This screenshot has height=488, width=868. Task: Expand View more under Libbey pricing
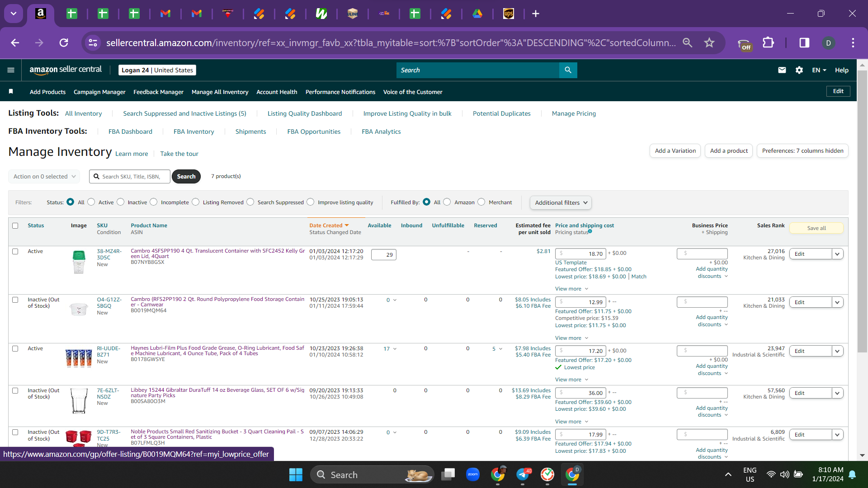point(571,422)
